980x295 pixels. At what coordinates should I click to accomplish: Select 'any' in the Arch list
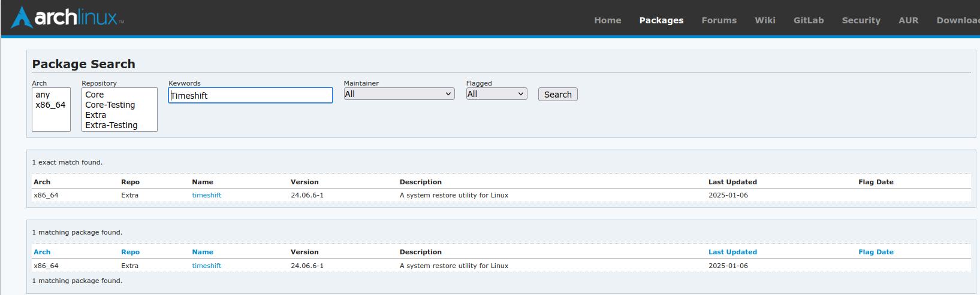click(x=51, y=95)
